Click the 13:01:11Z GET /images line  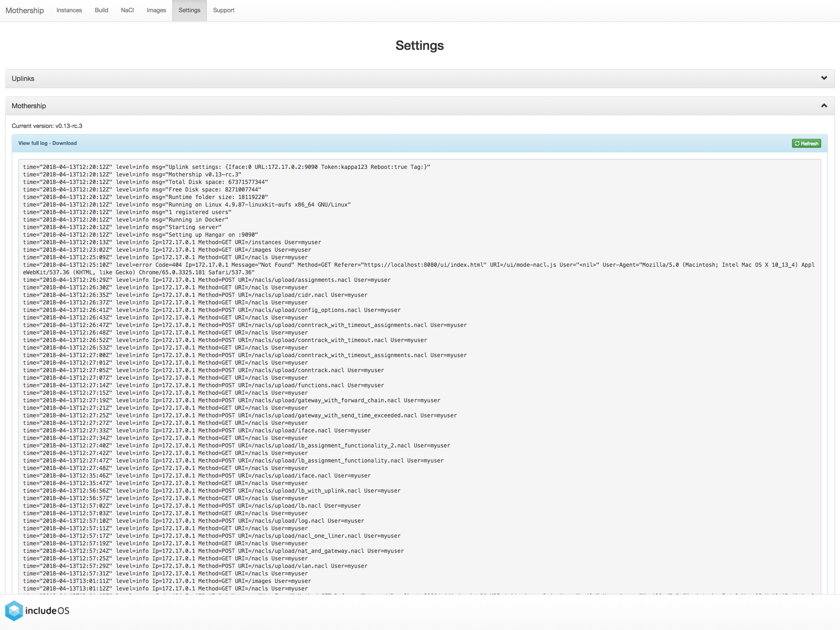click(167, 581)
